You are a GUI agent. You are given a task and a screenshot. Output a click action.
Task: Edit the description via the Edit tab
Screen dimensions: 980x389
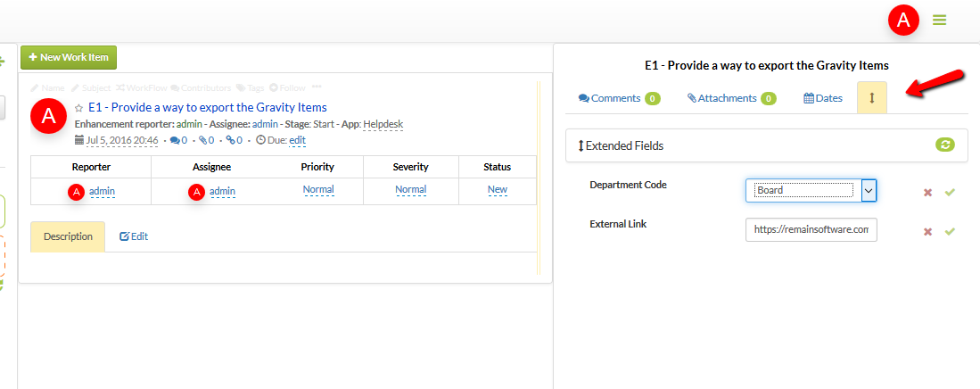click(x=134, y=236)
